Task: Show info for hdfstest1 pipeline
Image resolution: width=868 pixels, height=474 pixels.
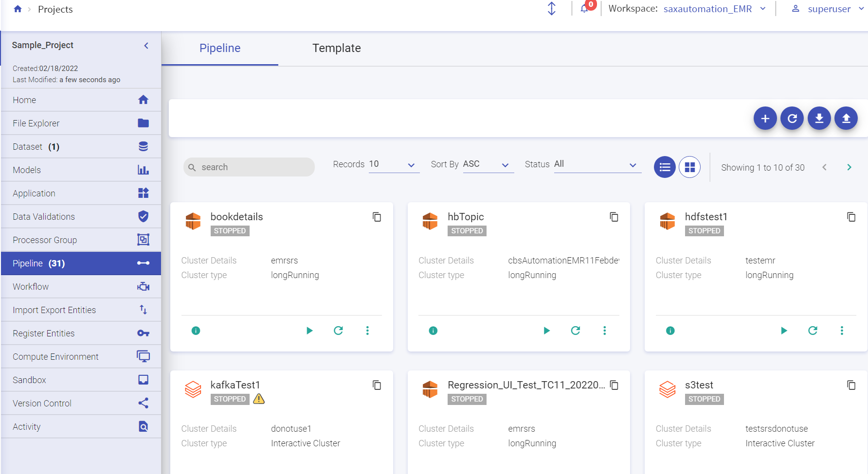Action: point(670,331)
